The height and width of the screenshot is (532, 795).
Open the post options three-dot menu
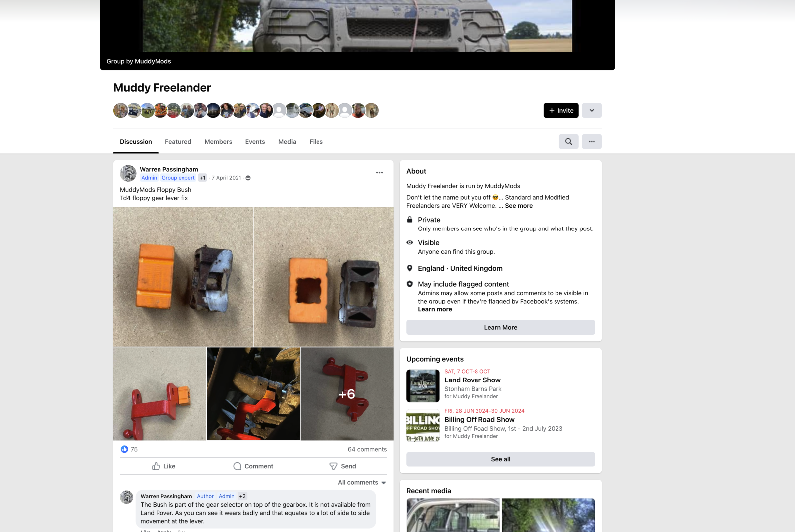(x=379, y=173)
